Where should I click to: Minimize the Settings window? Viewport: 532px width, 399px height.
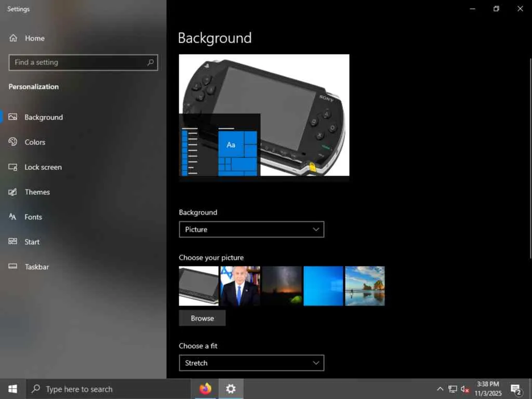472,9
